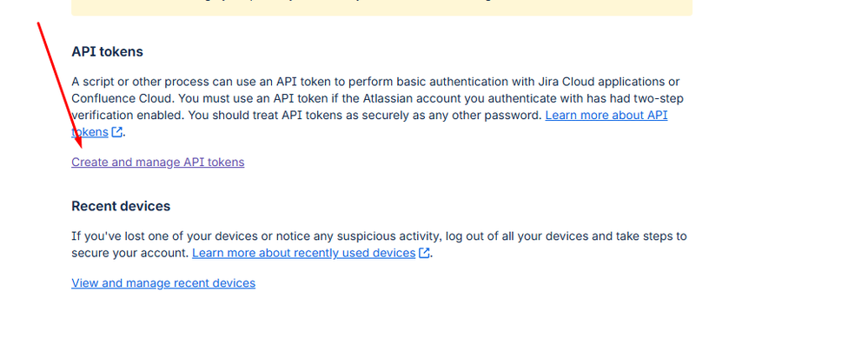Select the Recent devices heading text
Screen dimensions: 868x345
tap(121, 206)
